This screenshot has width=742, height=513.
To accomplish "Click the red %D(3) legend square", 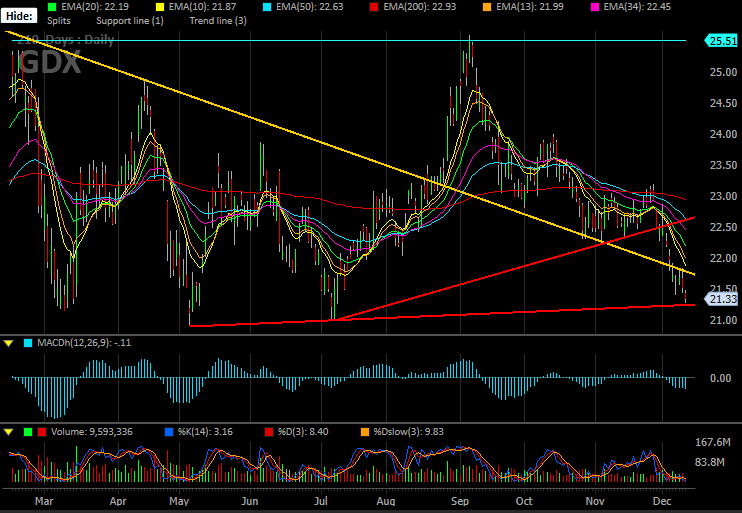I will tap(269, 432).
